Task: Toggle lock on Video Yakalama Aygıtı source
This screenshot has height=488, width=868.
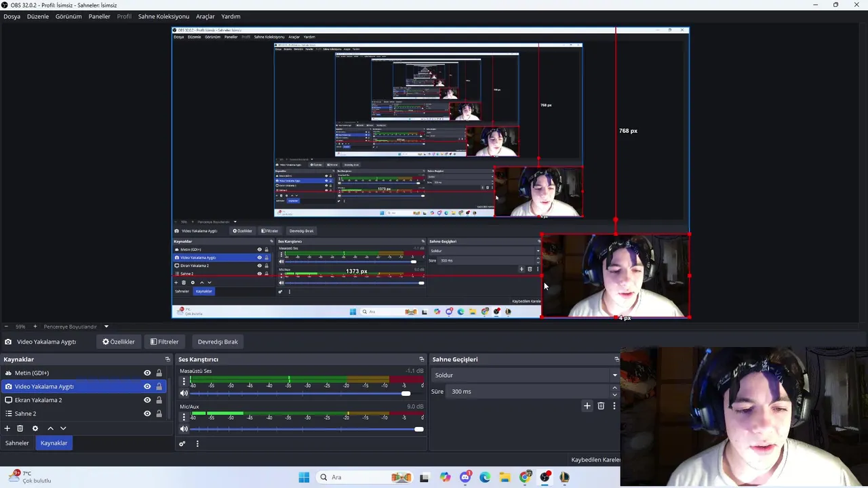Action: click(x=159, y=386)
